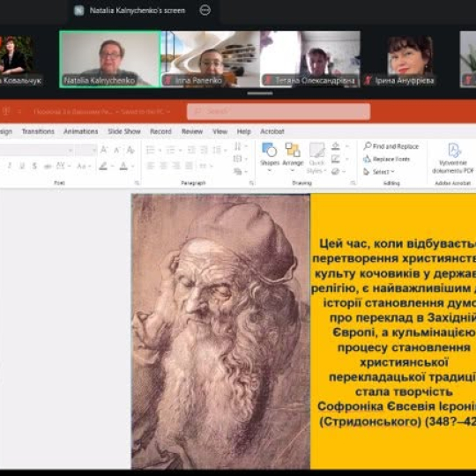Toggle italic formatting
The width and height of the screenshot is (476, 476).
point(10,166)
